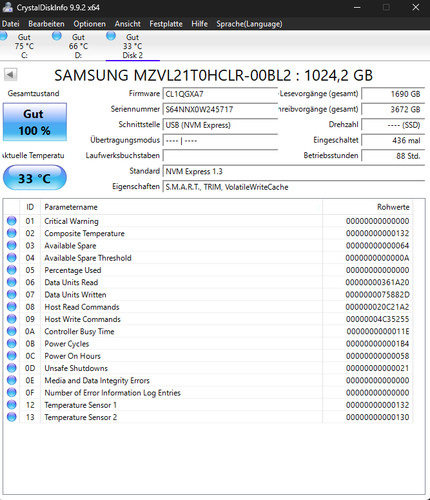Click status orb for Temperature Sensor 1
Screen dimensions: 430x500
(x=12, y=405)
